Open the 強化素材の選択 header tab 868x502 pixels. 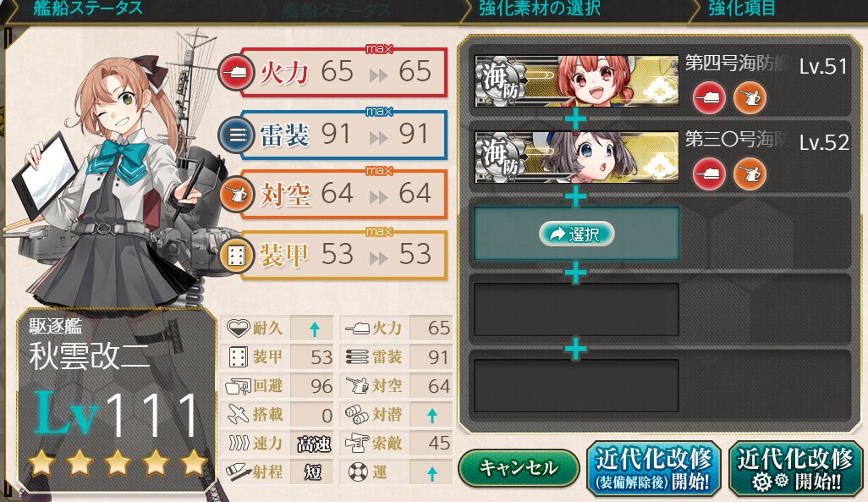click(539, 8)
